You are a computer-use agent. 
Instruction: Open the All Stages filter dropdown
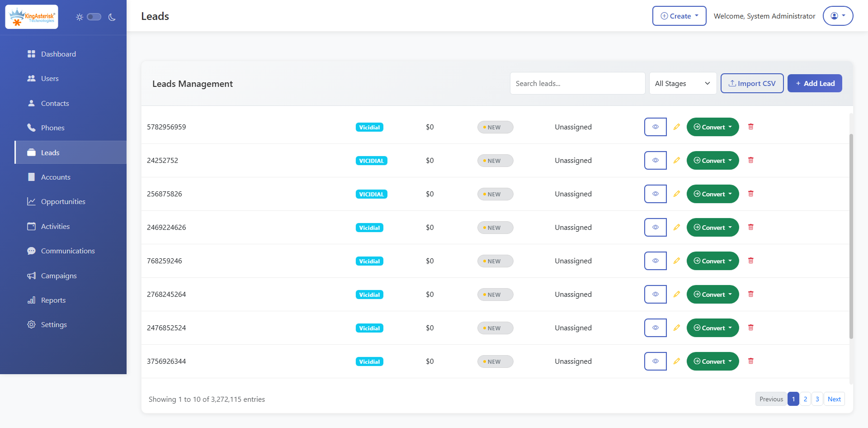pyautogui.click(x=682, y=84)
